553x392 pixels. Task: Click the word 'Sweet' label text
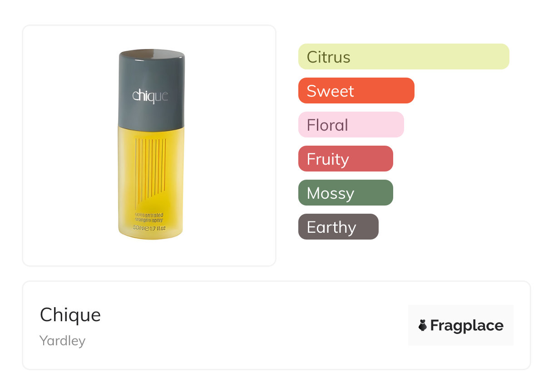click(330, 91)
